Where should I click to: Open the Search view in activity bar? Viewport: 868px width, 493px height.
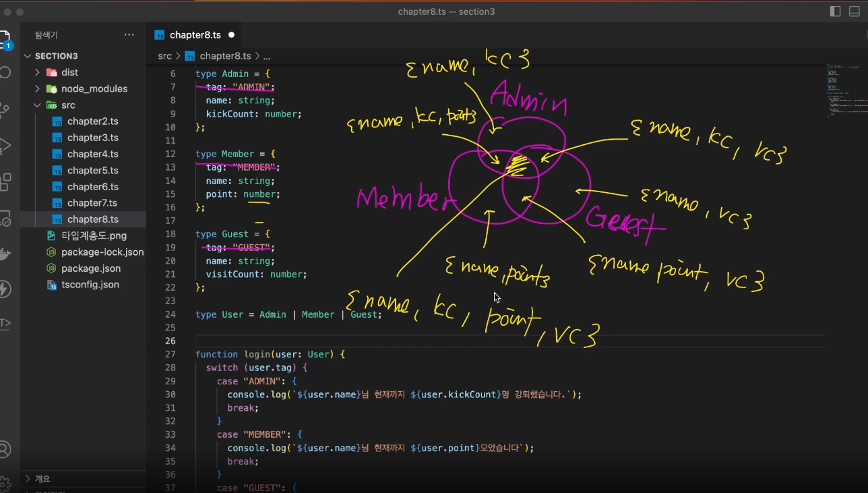pyautogui.click(x=5, y=72)
